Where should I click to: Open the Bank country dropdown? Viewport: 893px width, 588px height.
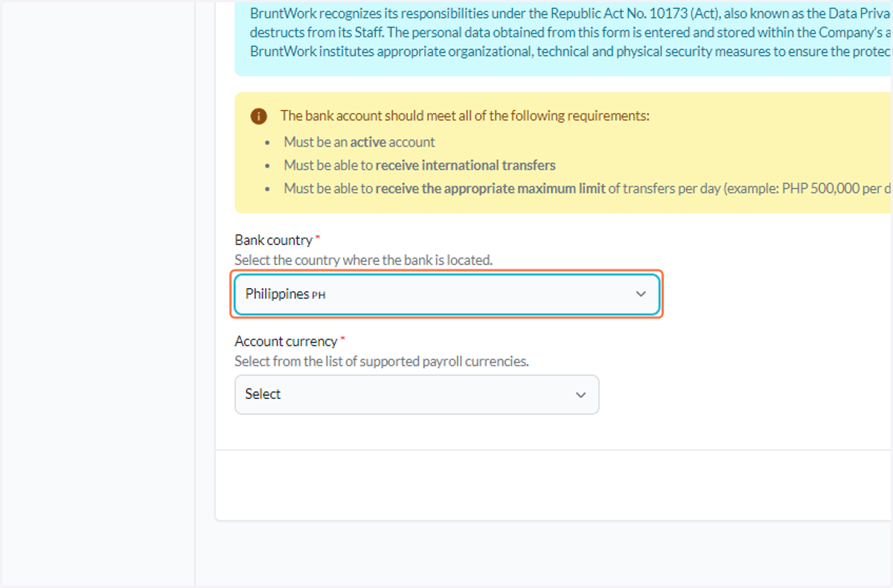click(x=446, y=294)
